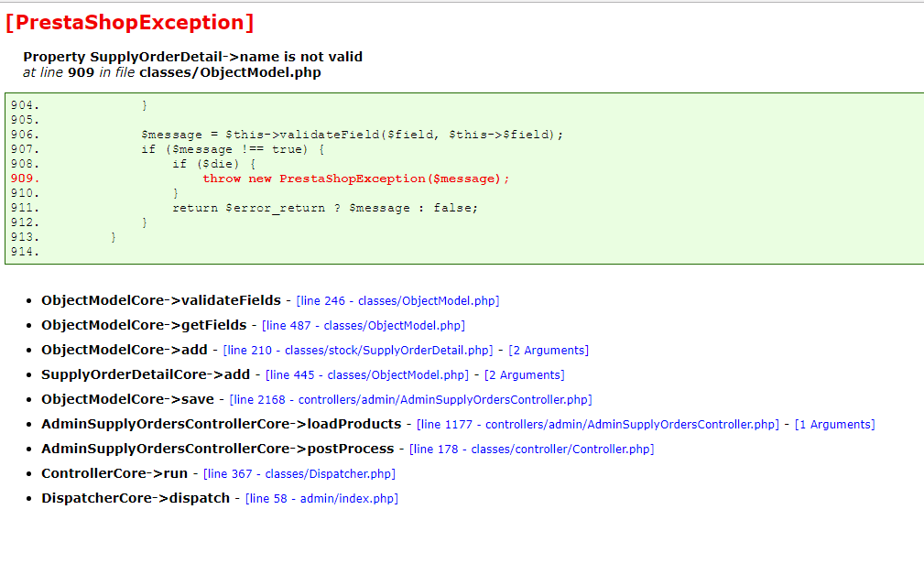Screen dimensions: 924x585
Task: Click code line 906 with validateField call
Action: (x=353, y=135)
